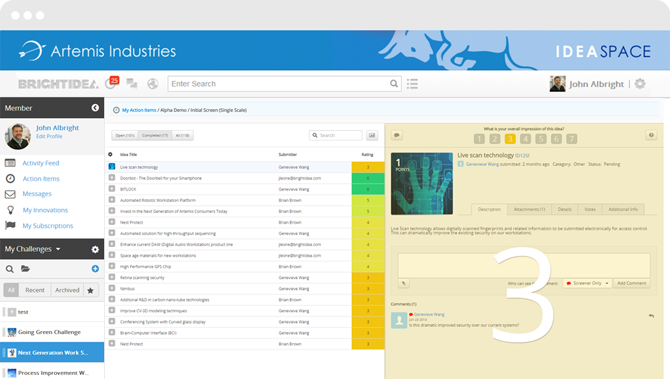Click the My Innovations lightbulb icon

[10, 210]
